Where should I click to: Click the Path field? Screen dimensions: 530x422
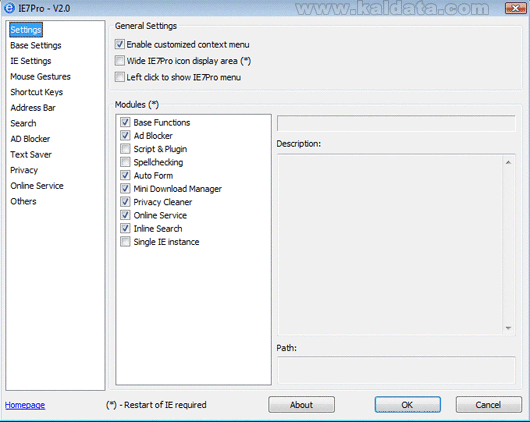tap(396, 370)
